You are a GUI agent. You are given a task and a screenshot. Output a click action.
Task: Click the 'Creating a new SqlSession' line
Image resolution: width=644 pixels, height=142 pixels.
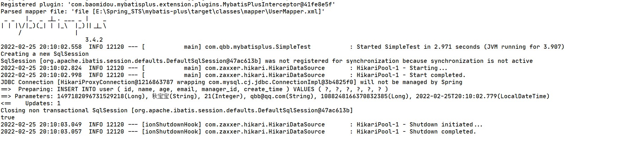[45, 54]
